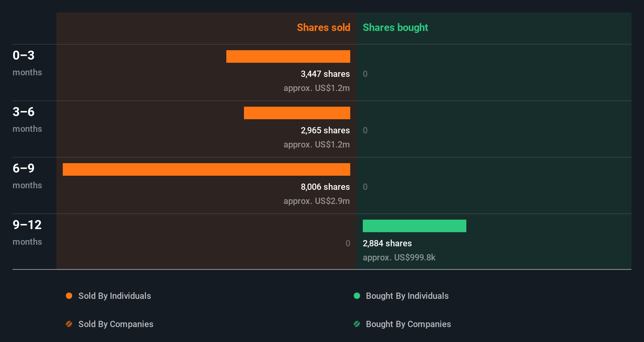Click the 9–12 months green bought bar
Image resolution: width=644 pixels, height=342 pixels.
pyautogui.click(x=415, y=226)
